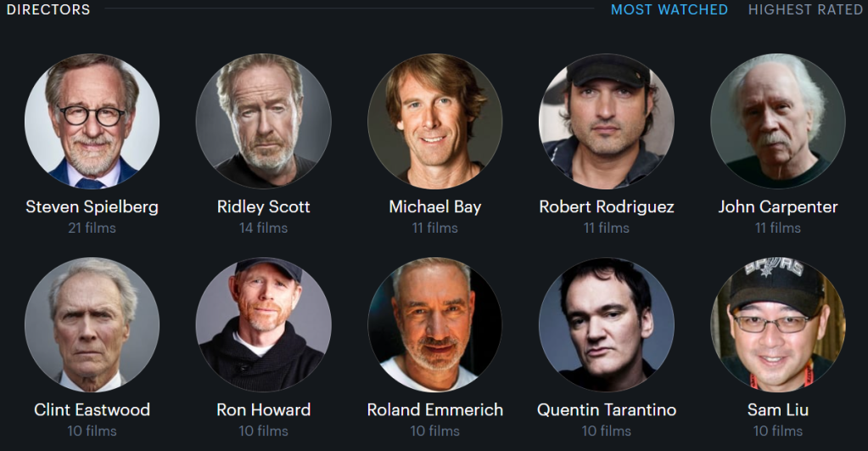The height and width of the screenshot is (451, 868).
Task: Open the portrait above Ron Howard's name
Action: point(264,324)
